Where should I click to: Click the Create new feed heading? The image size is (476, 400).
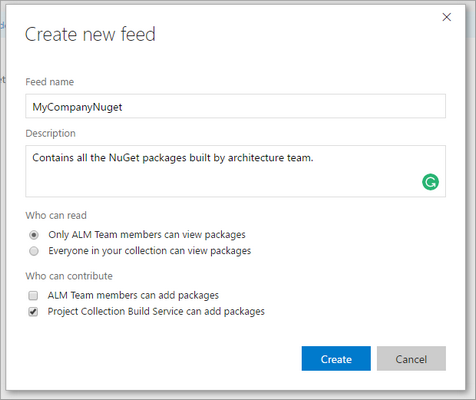pyautogui.click(x=90, y=34)
